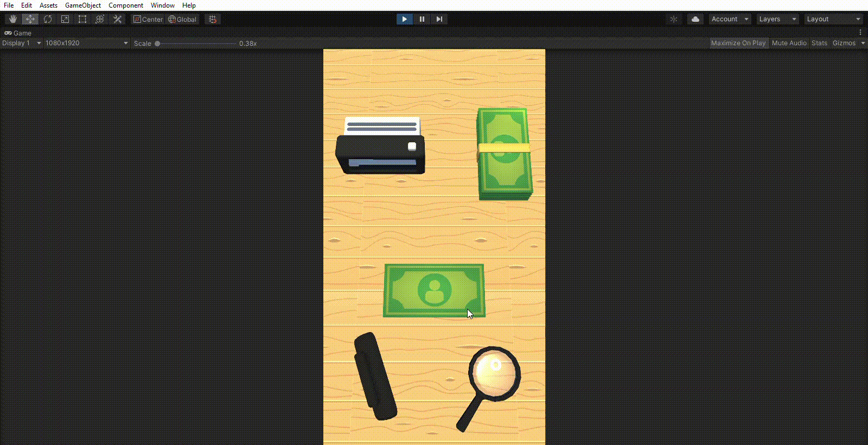This screenshot has width=868, height=445.
Task: Click the magnifying glass object
Action: point(489,388)
